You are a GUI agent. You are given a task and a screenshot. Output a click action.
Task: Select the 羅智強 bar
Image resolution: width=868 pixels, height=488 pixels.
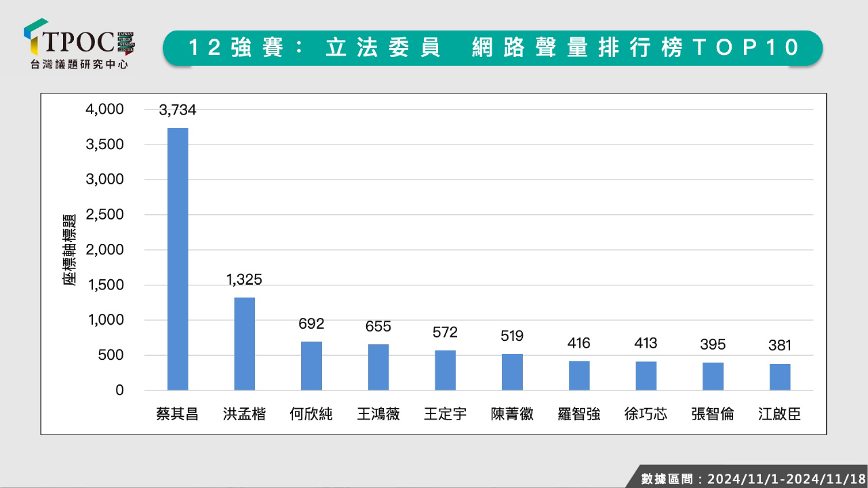[579, 375]
